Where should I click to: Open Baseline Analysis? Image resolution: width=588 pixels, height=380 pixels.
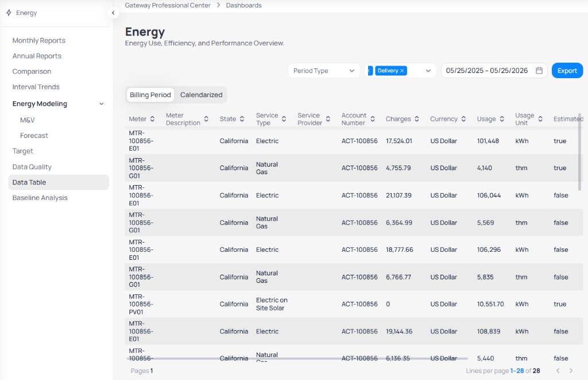[x=40, y=198]
